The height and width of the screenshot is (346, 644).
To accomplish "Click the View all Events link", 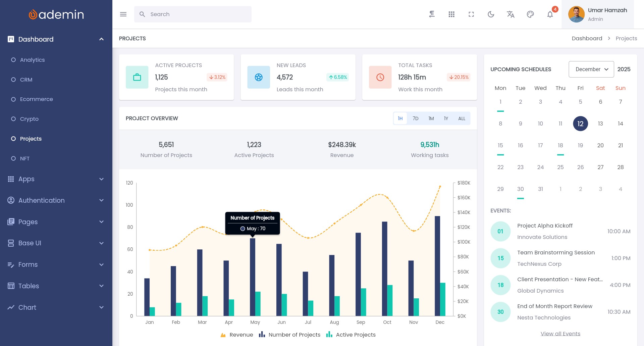I will (x=560, y=334).
